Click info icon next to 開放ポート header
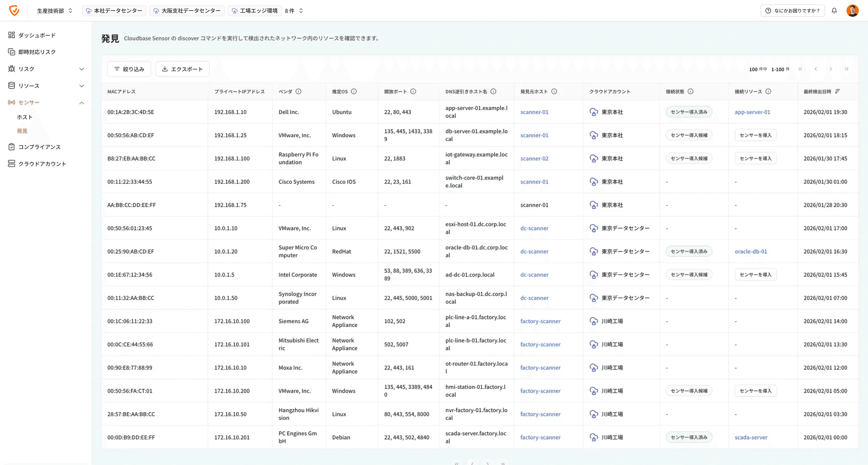The height and width of the screenshot is (465, 868). [x=413, y=91]
